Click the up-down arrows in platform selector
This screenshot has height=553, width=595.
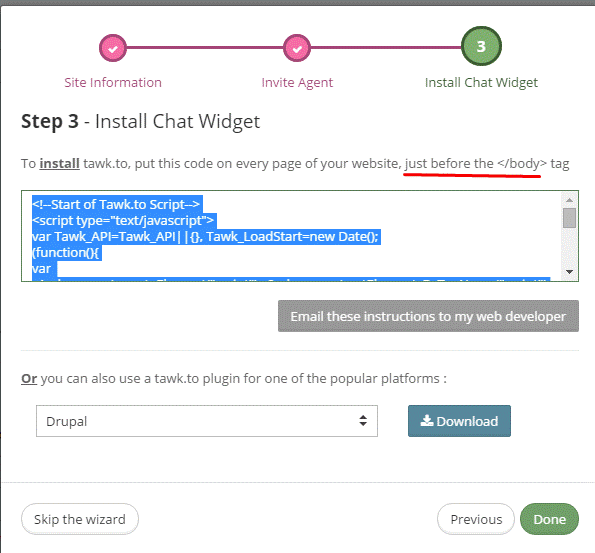363,421
